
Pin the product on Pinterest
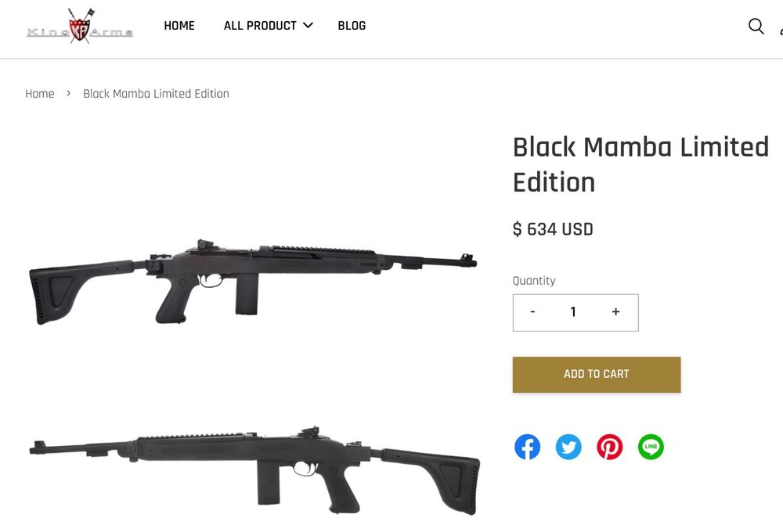click(609, 447)
